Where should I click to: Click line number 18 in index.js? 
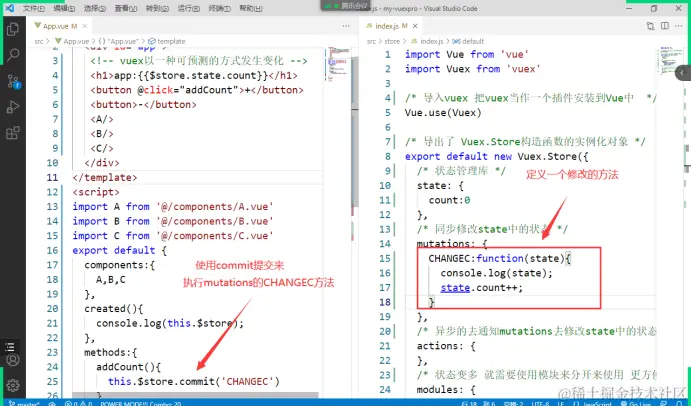(x=385, y=302)
